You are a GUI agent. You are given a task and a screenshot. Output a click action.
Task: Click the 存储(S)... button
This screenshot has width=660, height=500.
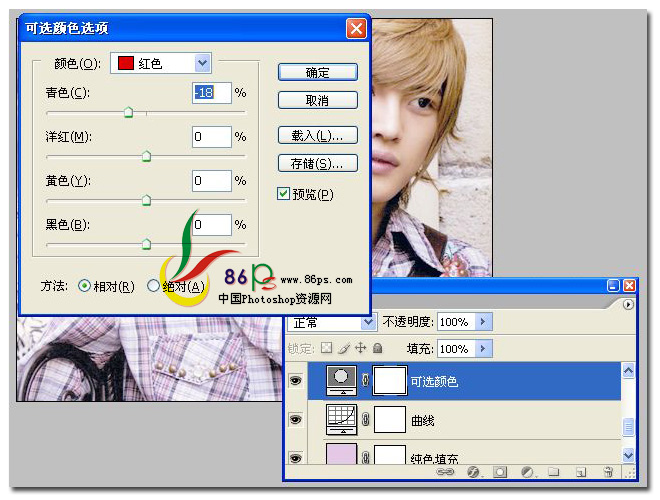(x=318, y=163)
